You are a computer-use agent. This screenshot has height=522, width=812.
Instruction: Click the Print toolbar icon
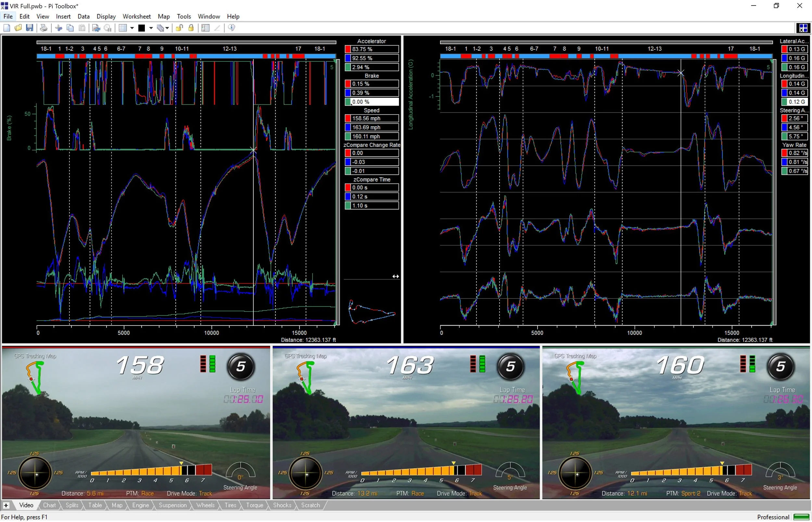[x=44, y=28]
